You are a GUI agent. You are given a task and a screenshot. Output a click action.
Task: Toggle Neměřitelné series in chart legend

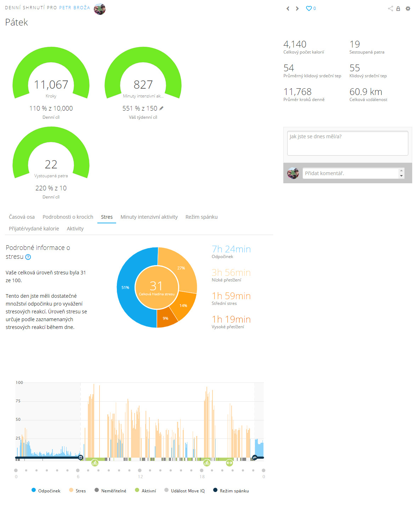click(x=110, y=491)
